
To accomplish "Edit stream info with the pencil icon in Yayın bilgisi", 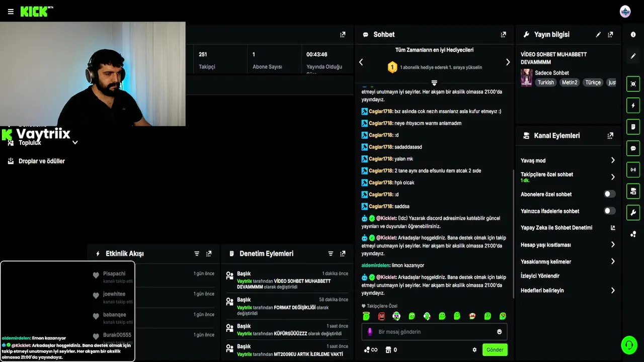I will 598,35.
